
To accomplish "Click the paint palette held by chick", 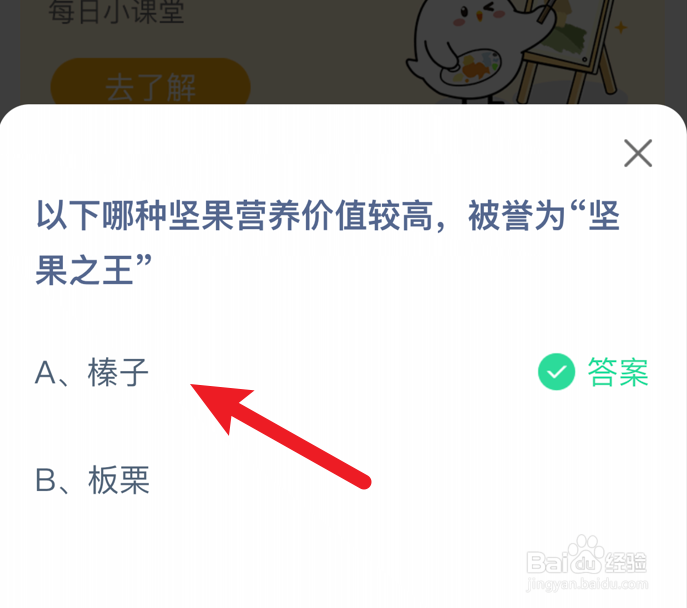I will (x=471, y=67).
